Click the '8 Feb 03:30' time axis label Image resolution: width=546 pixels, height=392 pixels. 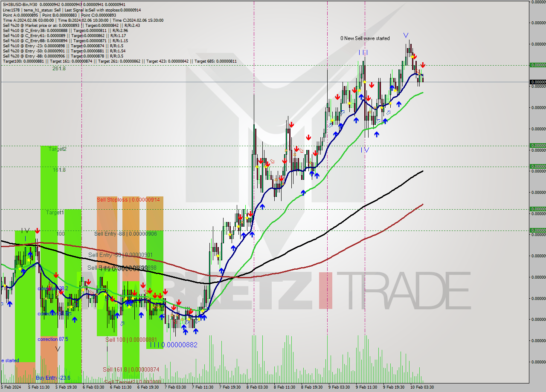(257, 387)
